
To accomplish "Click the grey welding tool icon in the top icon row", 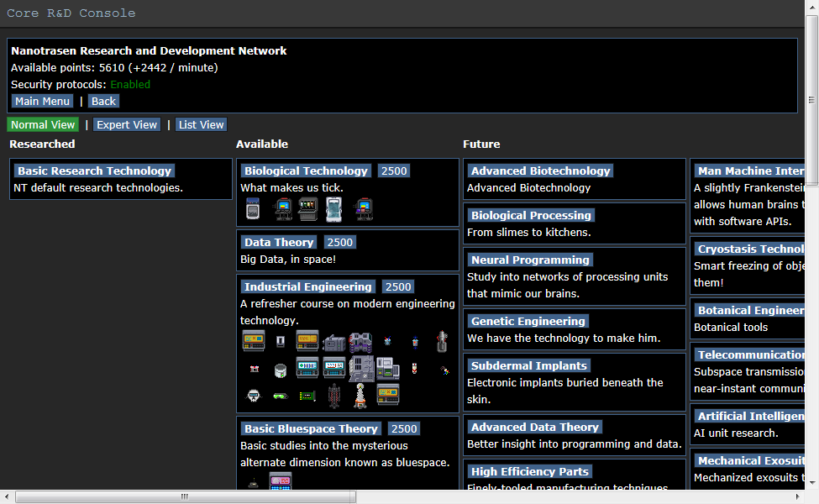I will point(442,342).
